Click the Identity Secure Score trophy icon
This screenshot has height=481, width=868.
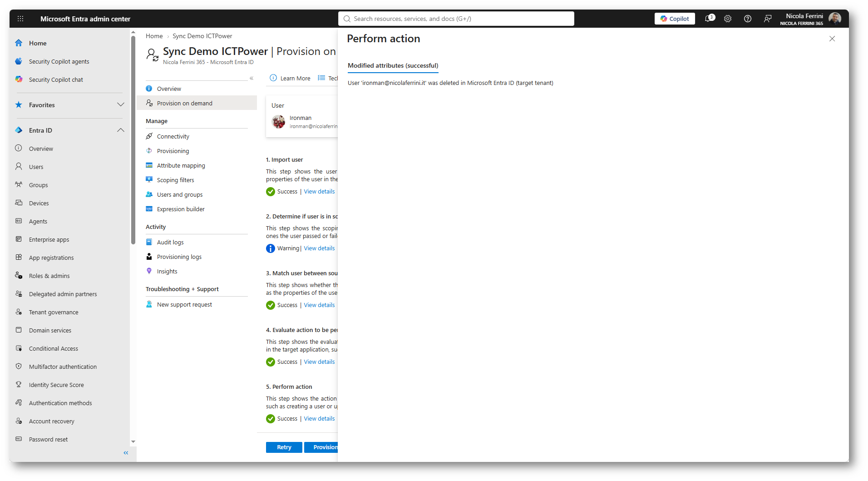click(x=19, y=385)
